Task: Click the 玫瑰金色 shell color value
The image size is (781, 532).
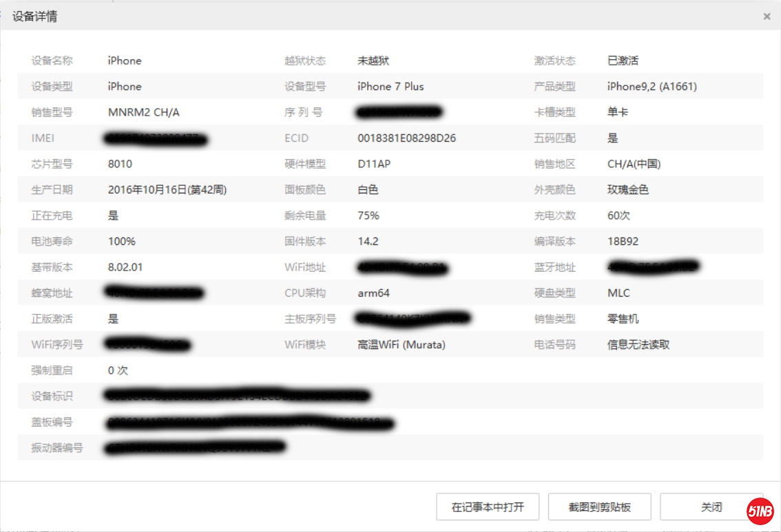Action: 627,190
